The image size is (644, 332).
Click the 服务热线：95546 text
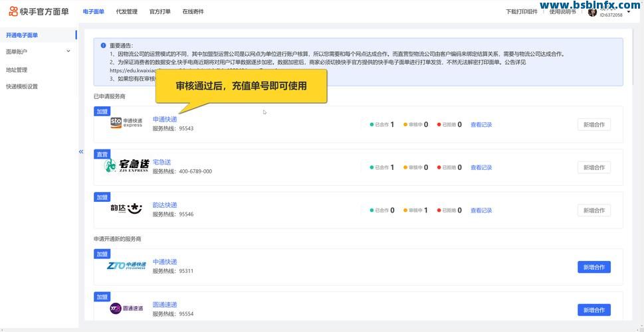pos(173,214)
